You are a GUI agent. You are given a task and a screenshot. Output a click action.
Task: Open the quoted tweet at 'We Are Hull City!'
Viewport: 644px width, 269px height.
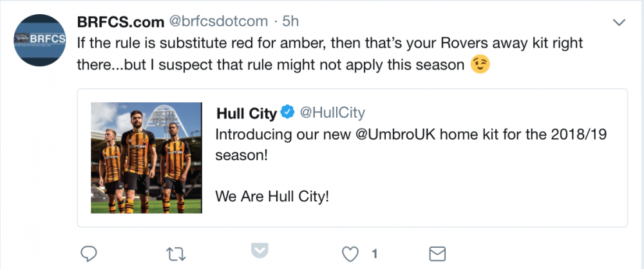coord(272,196)
